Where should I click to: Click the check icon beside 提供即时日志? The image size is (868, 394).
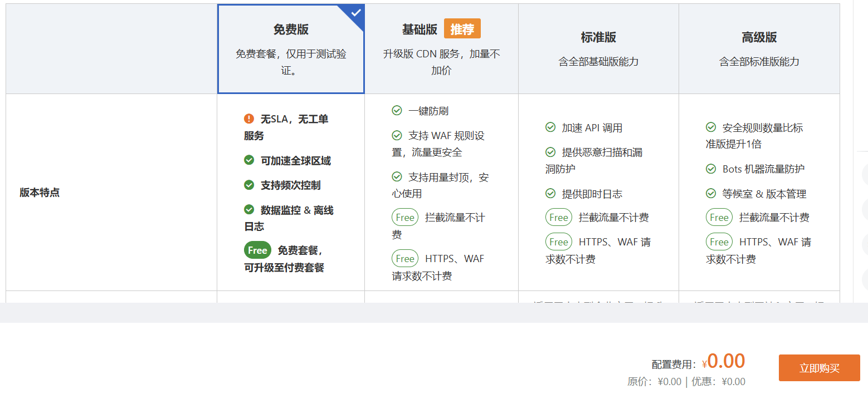[550, 194]
